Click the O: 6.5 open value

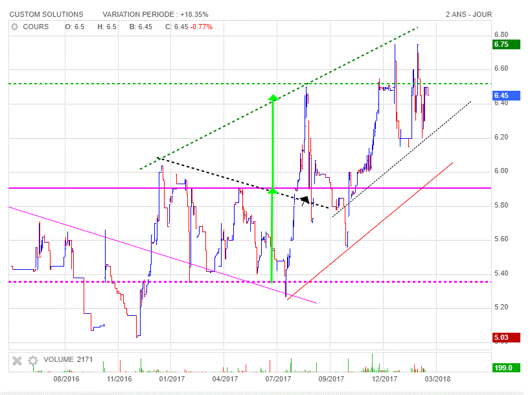75,27
